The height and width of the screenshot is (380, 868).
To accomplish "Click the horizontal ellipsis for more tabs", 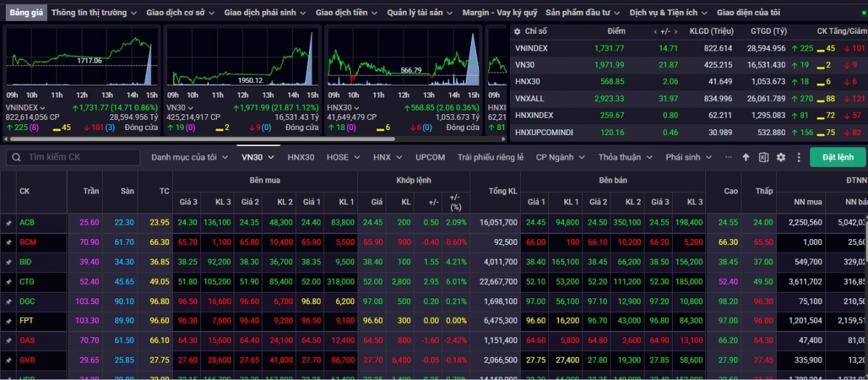I will (728, 157).
